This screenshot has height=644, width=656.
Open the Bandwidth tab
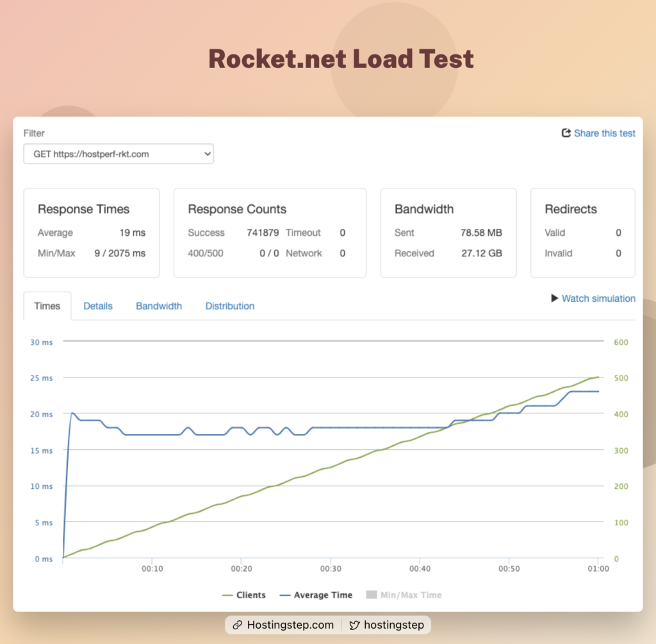click(x=159, y=306)
